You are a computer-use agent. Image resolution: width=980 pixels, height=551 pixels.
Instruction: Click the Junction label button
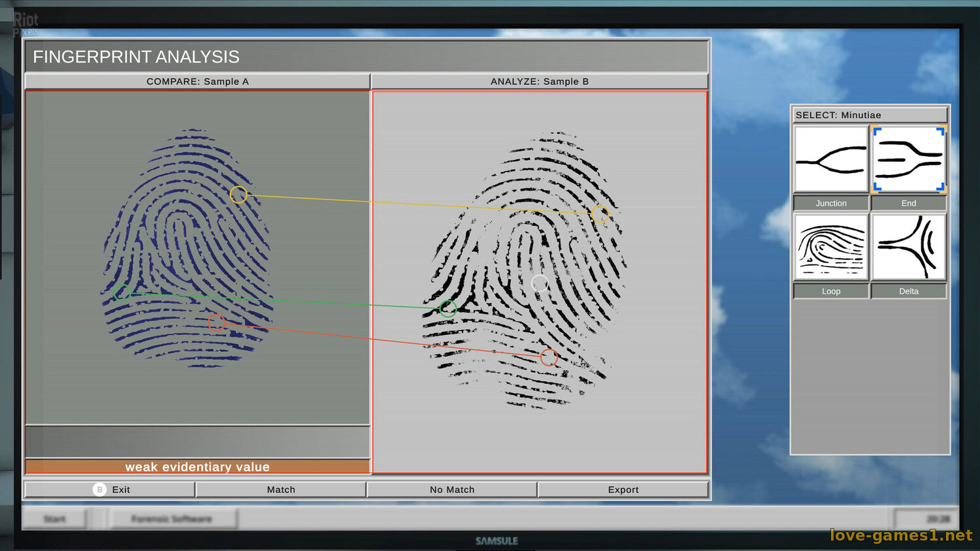[x=831, y=203]
